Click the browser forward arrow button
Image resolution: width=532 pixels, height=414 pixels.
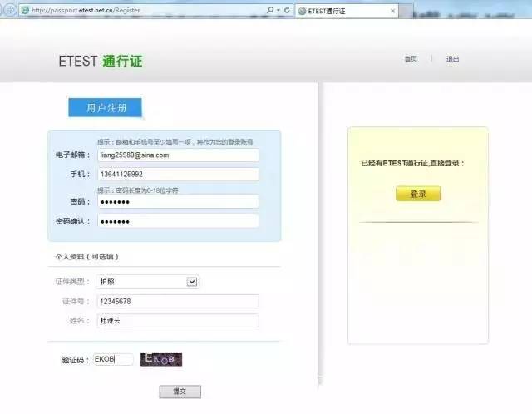10,10
